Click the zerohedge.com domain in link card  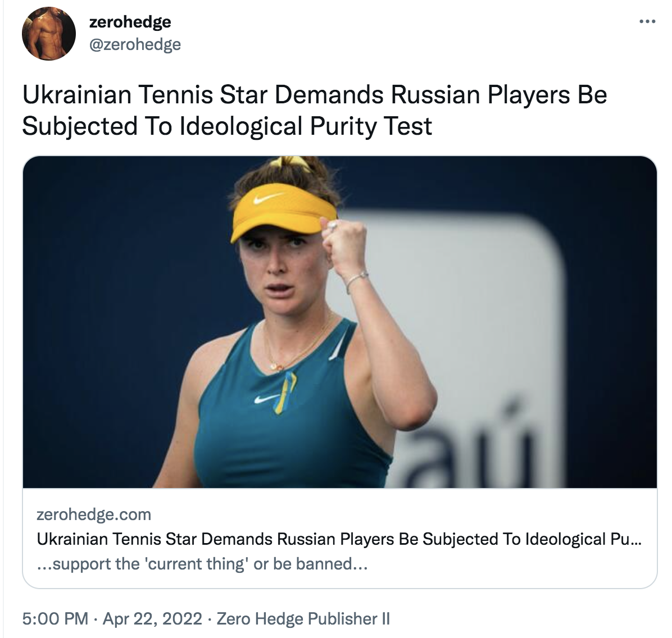pyautogui.click(x=94, y=514)
